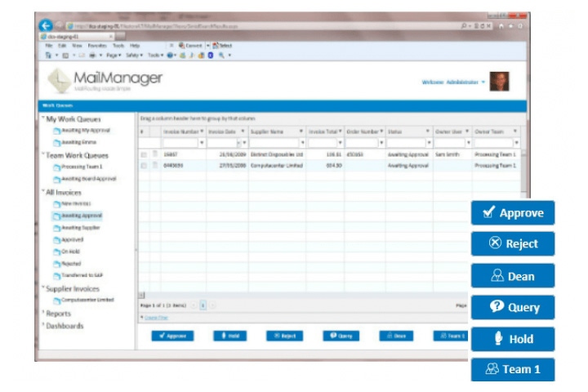This screenshot has width=588, height=392.
Task: Click the large Dean button
Action: point(513,276)
